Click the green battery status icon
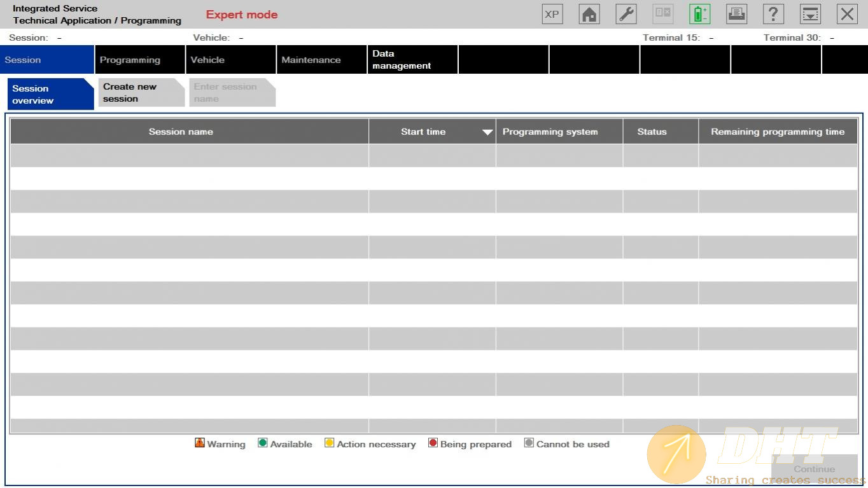Screen dimensions: 868x488 point(699,15)
